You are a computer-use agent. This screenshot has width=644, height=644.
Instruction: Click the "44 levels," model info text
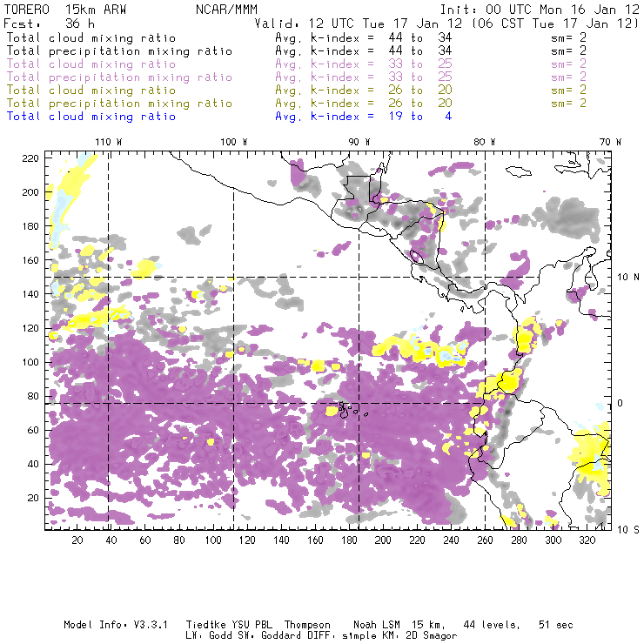(x=492, y=625)
